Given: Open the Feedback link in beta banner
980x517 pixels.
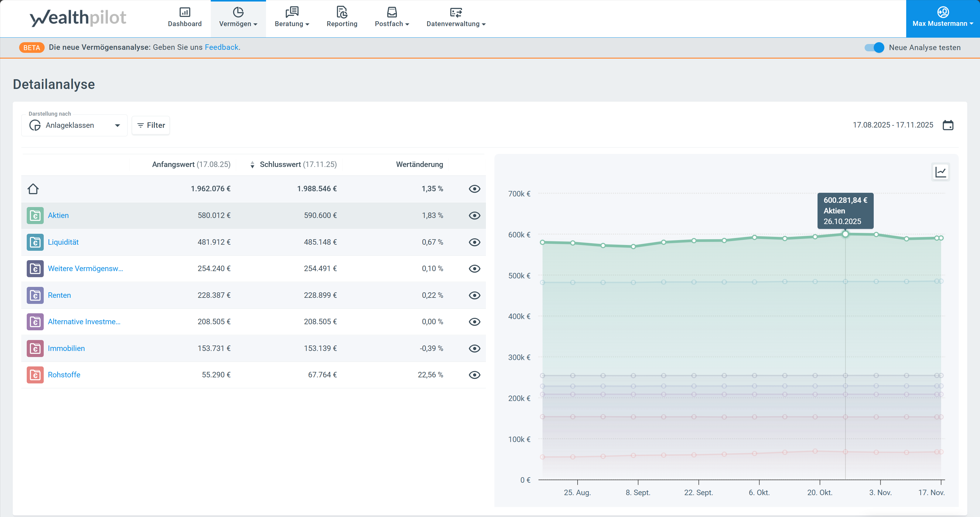Looking at the screenshot, I should [221, 47].
